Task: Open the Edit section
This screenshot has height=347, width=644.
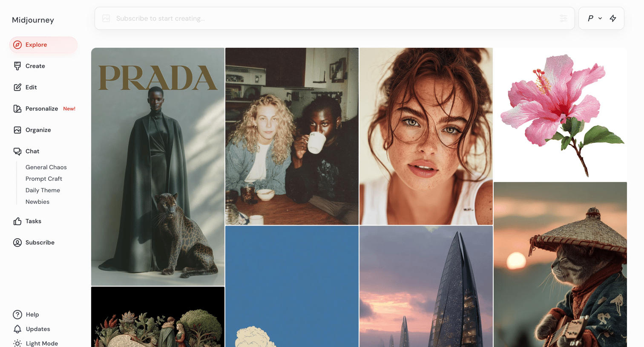Action: point(43,87)
